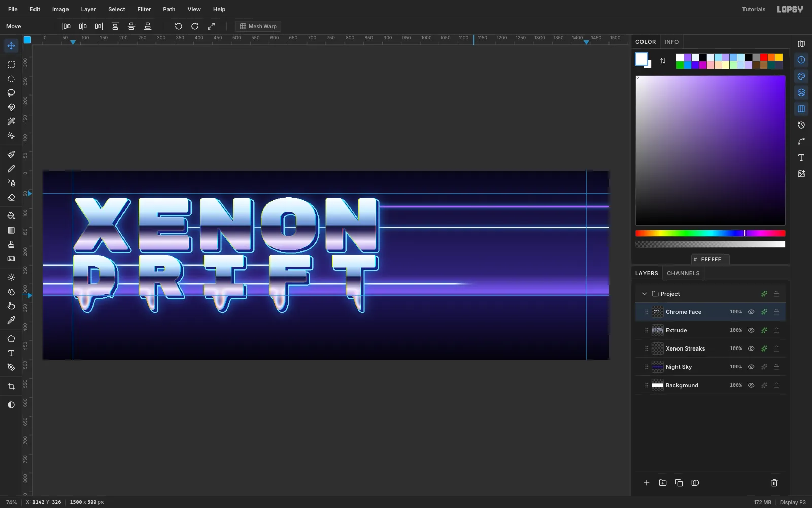Select the Paint Bucket fill tool
Screen dimensions: 812x508
click(x=11, y=216)
